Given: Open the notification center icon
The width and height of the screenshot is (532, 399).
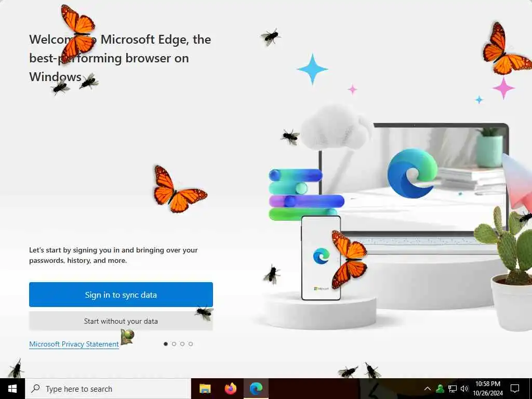Looking at the screenshot, I should point(515,389).
